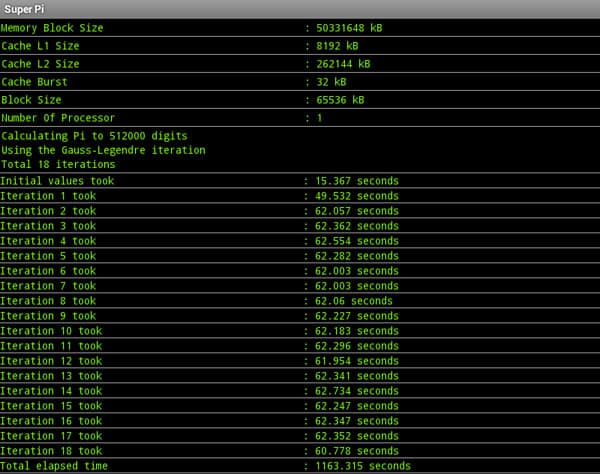This screenshot has height=474, width=600.
Task: Select the Cache Burst label
Action: pos(34,82)
